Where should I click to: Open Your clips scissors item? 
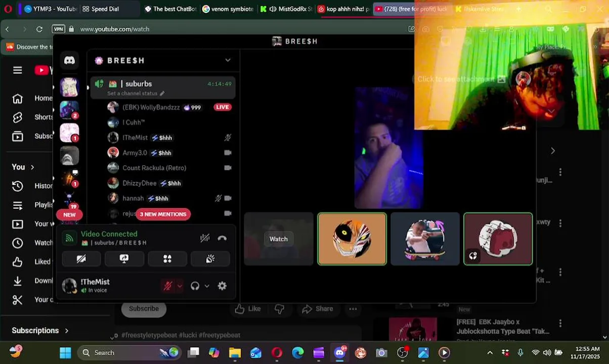pos(33,300)
